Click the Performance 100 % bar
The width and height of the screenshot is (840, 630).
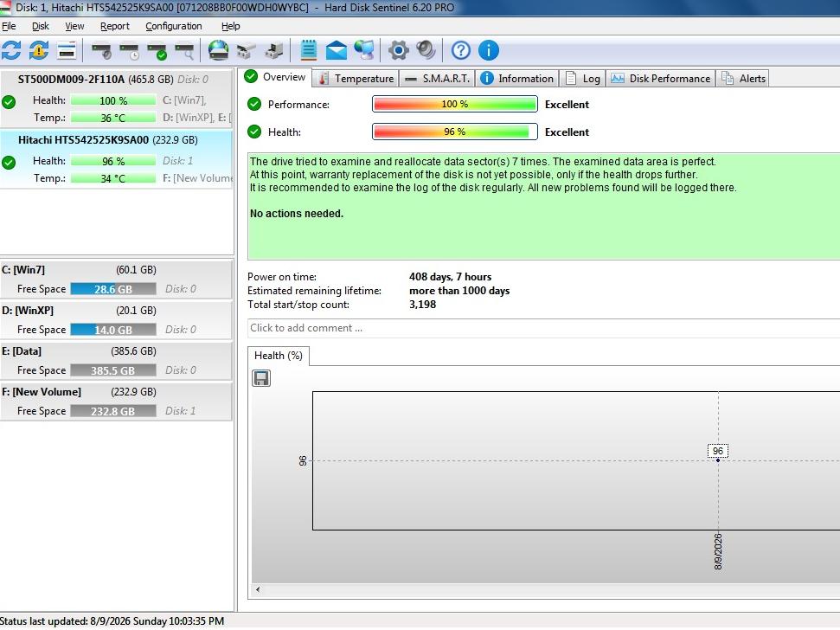pos(455,104)
